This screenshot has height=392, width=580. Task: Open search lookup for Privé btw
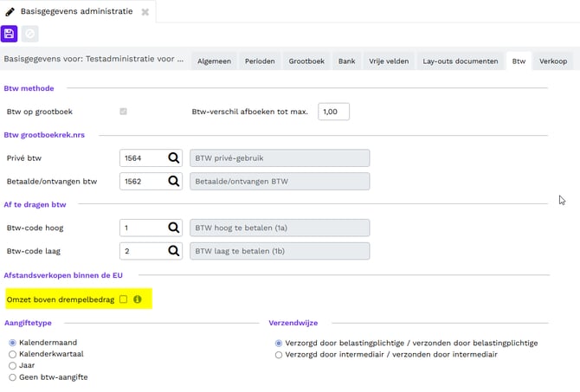point(173,157)
